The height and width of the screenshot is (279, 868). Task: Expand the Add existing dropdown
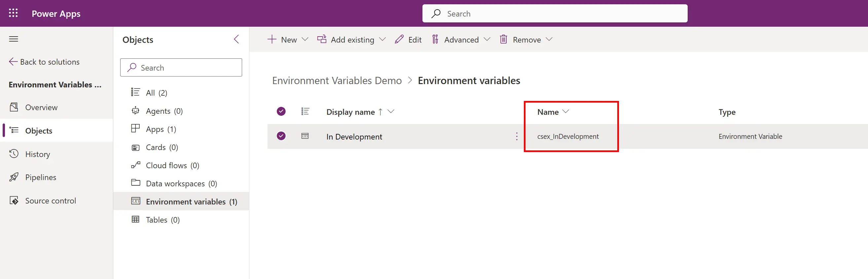382,39
